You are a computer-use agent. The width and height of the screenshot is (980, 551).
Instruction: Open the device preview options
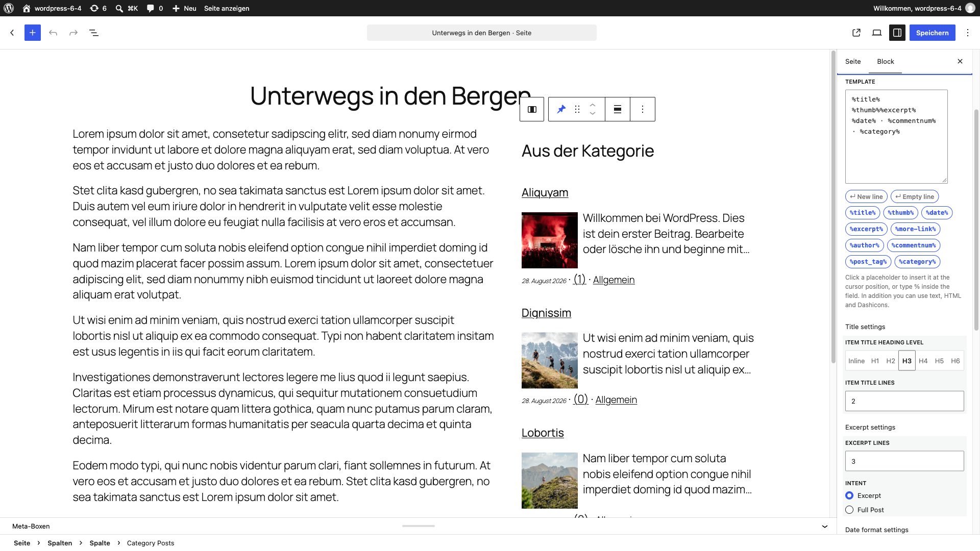pos(877,33)
